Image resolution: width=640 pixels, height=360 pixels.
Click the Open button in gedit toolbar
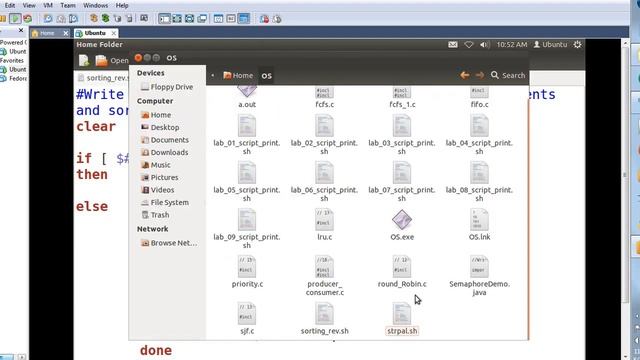coord(112,60)
